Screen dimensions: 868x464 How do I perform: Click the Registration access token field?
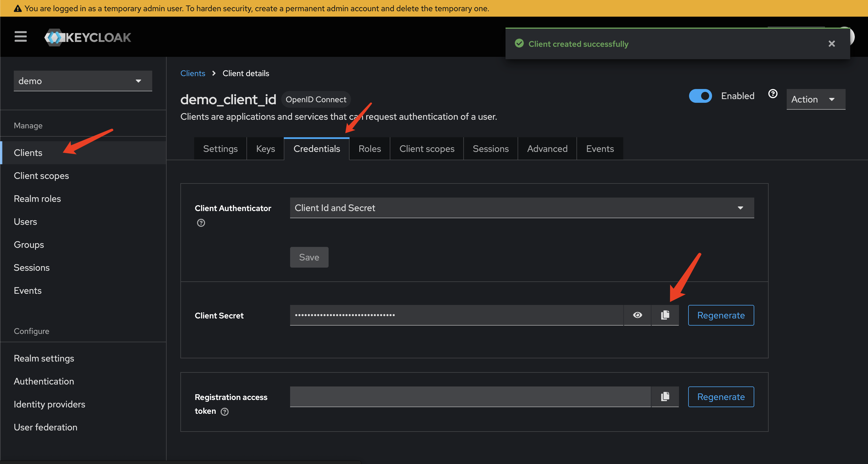470,397
